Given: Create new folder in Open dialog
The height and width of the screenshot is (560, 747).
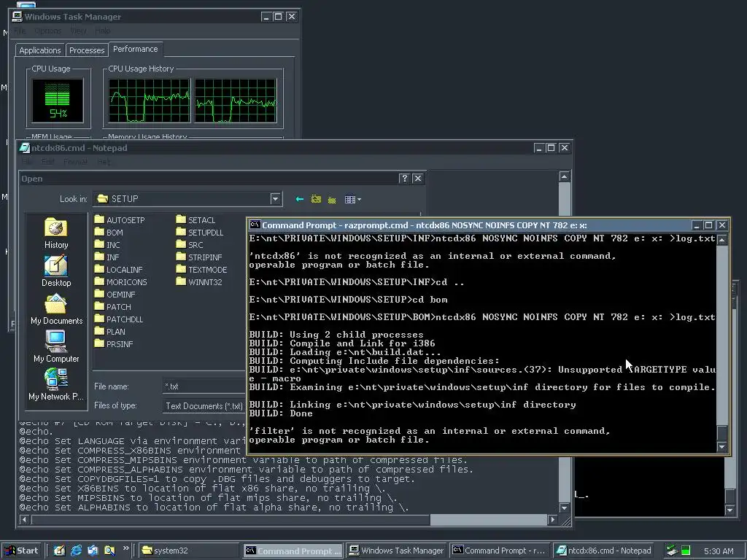Looking at the screenshot, I should coord(332,199).
